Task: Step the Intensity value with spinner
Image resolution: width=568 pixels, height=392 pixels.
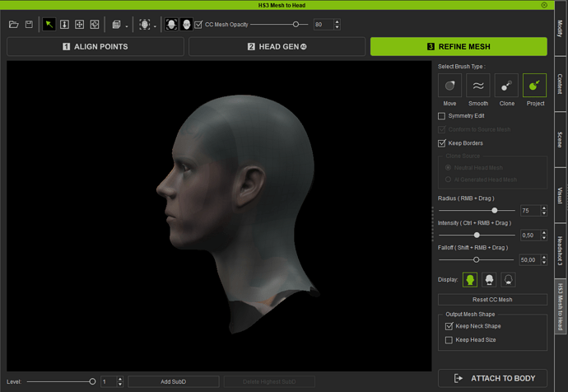Action: [x=544, y=236]
